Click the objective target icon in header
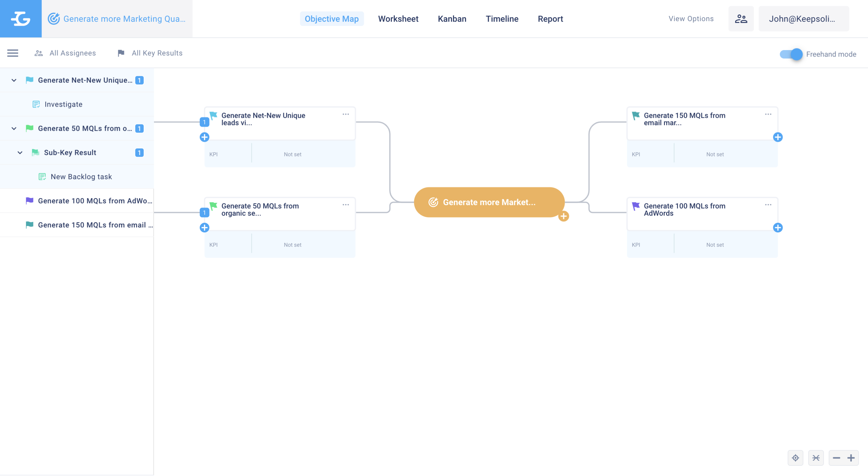 54,19
